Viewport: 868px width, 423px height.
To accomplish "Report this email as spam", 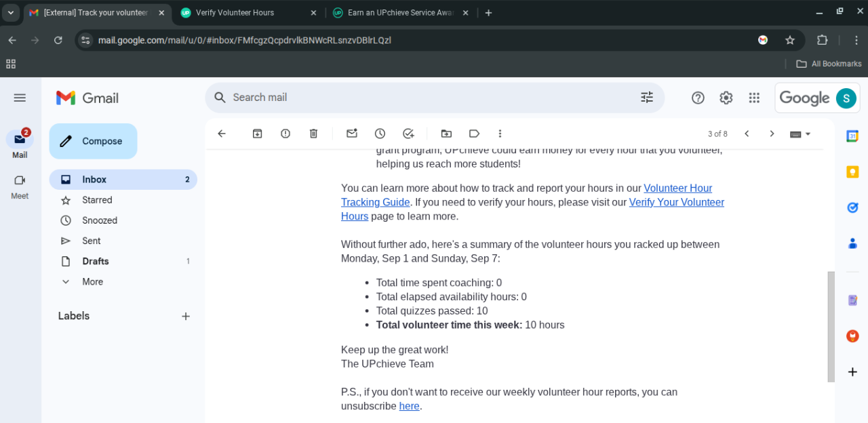I will click(285, 134).
